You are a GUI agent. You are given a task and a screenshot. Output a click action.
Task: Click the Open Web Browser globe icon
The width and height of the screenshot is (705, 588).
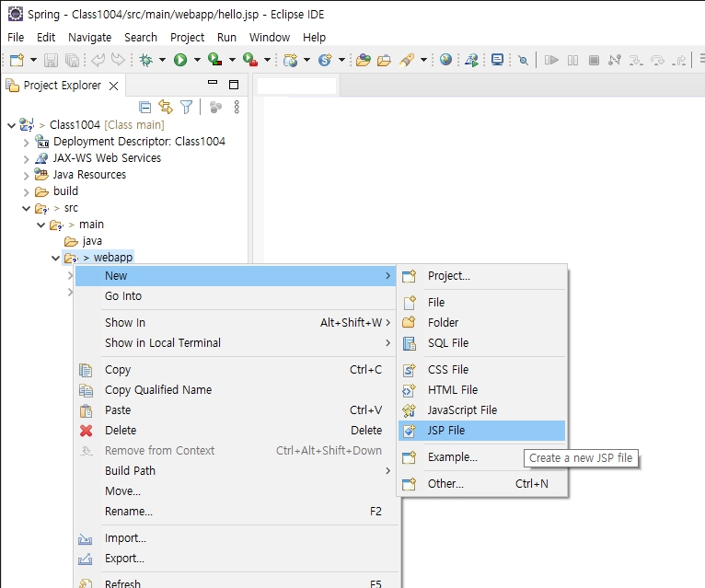pos(445,59)
